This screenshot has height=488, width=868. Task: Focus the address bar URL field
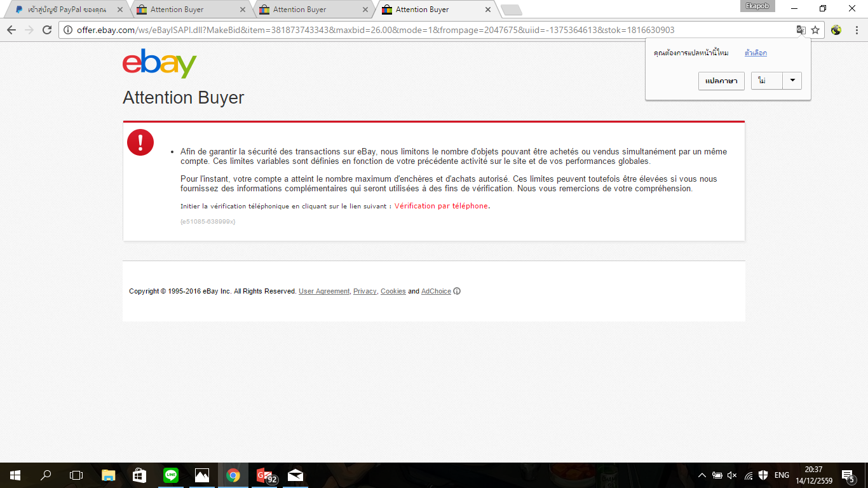[x=432, y=30]
